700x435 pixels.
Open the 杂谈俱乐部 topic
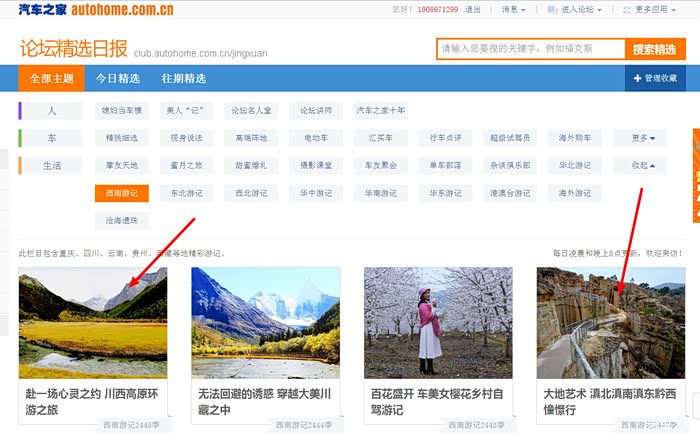[510, 166]
